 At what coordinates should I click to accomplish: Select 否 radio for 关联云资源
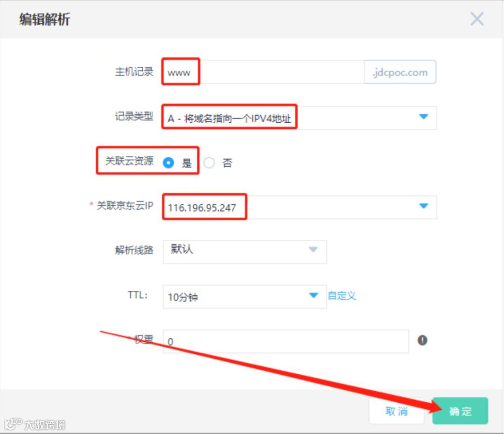(x=209, y=163)
